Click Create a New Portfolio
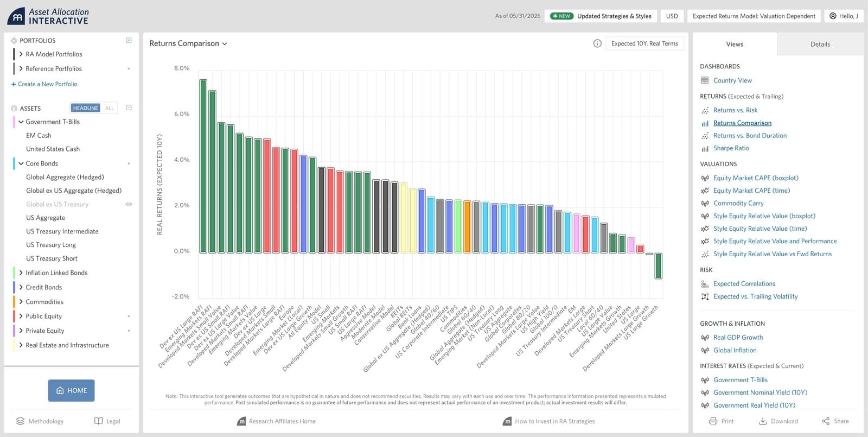Image resolution: width=868 pixels, height=437 pixels. coord(44,84)
